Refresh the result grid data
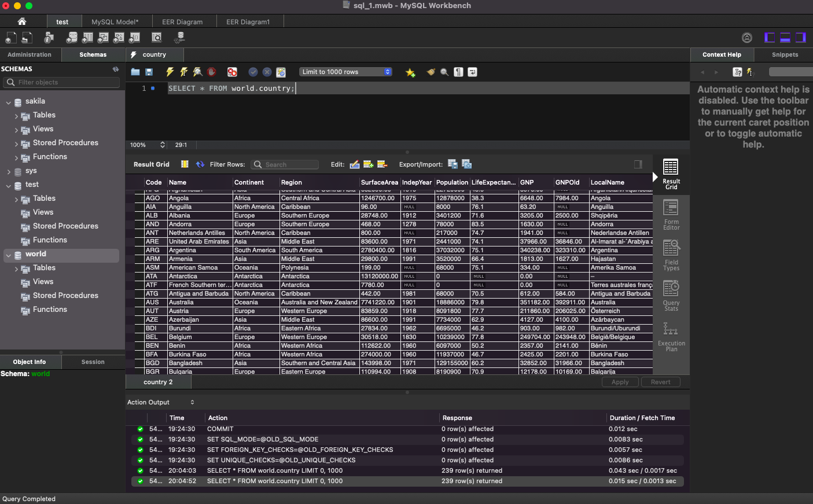This screenshot has width=813, height=504. click(x=200, y=164)
